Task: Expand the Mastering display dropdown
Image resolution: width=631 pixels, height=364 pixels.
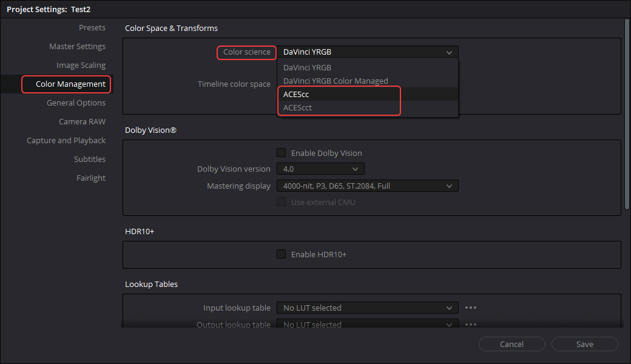Action: pos(367,186)
